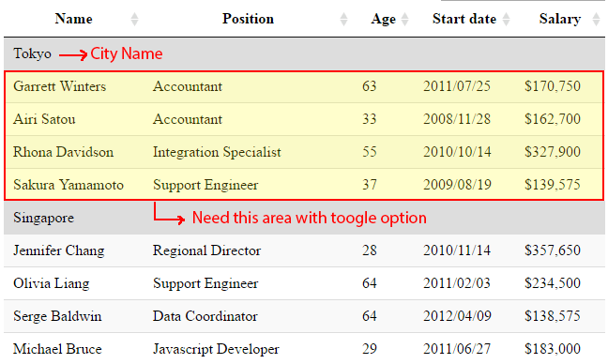This screenshot has width=608, height=364.
Task: Click start date 2011/02/03
Action: point(457,283)
